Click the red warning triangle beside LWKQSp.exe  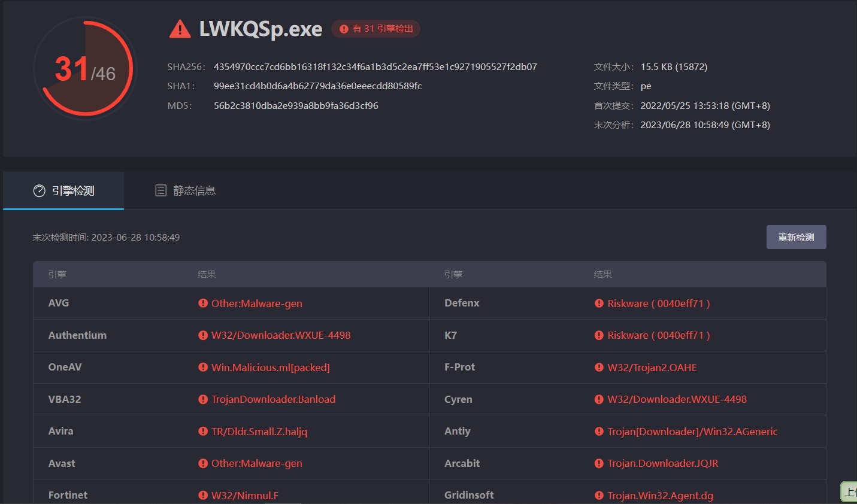click(180, 29)
